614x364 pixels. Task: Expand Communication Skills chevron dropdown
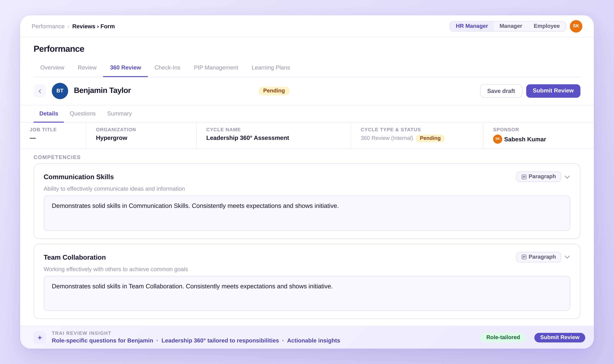[567, 177]
